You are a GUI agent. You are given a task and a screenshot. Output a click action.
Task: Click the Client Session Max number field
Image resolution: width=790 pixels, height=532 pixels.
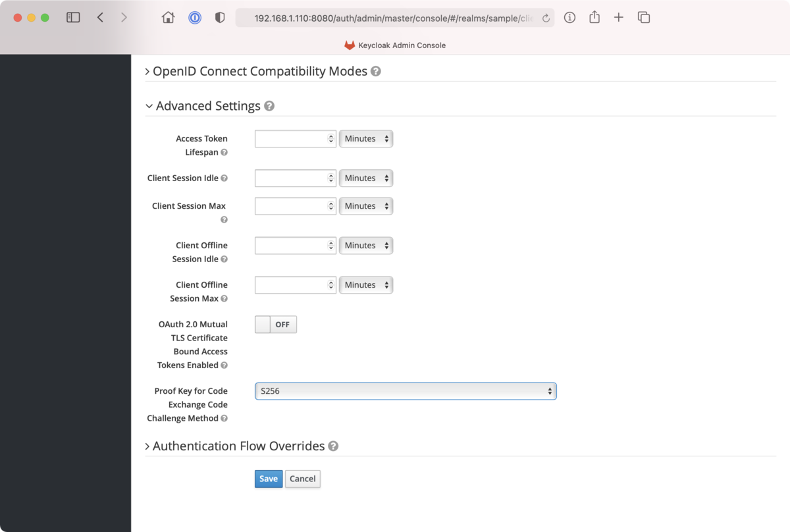coord(296,206)
